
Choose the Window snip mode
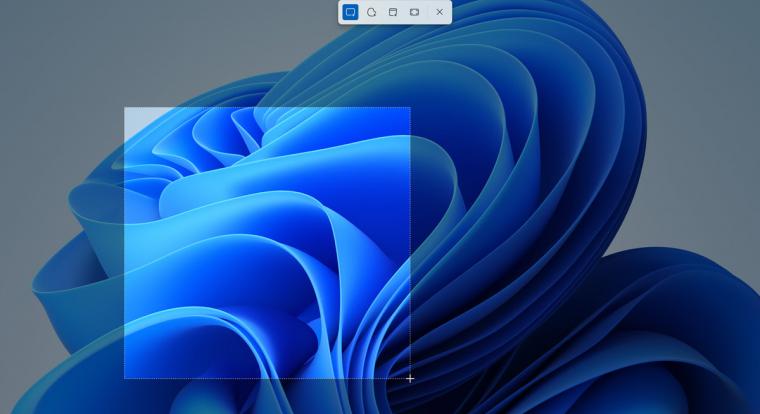[x=393, y=12]
